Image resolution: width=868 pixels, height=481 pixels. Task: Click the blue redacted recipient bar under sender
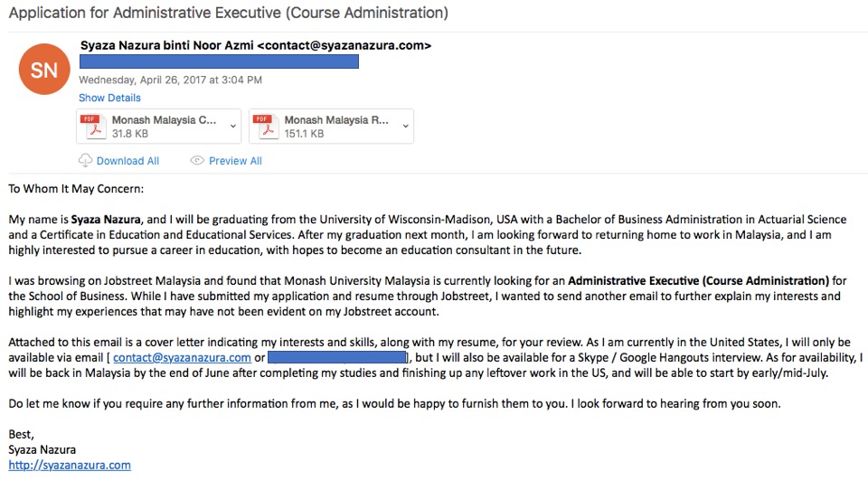click(219, 61)
